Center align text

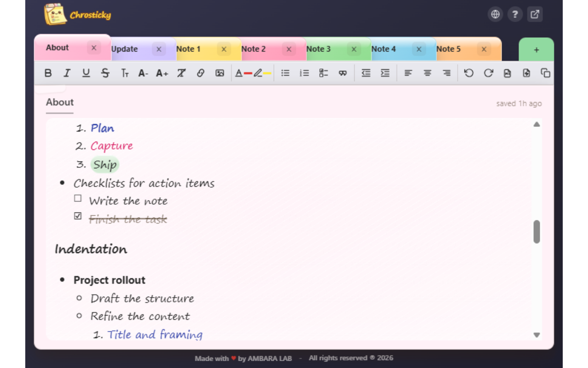click(x=427, y=73)
